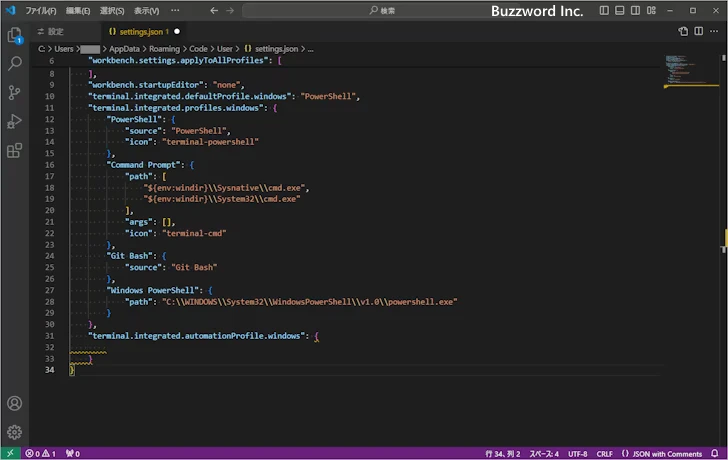Open the Explorer view in activity bar
The image size is (728, 460).
pos(14,34)
